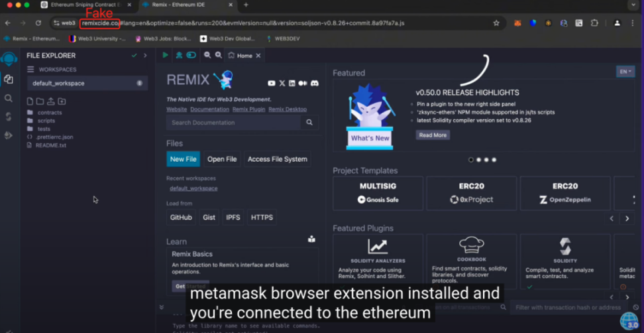Select the second featured carousel dot
This screenshot has width=644, height=333.
tap(478, 160)
